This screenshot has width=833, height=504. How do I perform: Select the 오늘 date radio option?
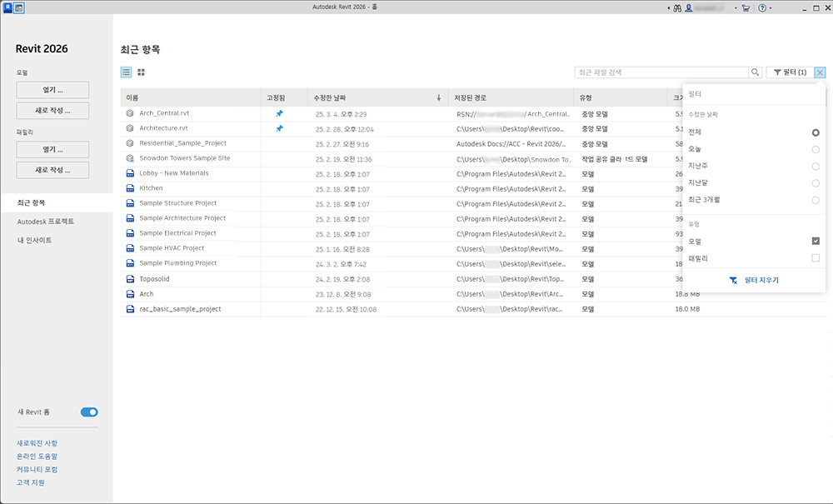point(816,149)
